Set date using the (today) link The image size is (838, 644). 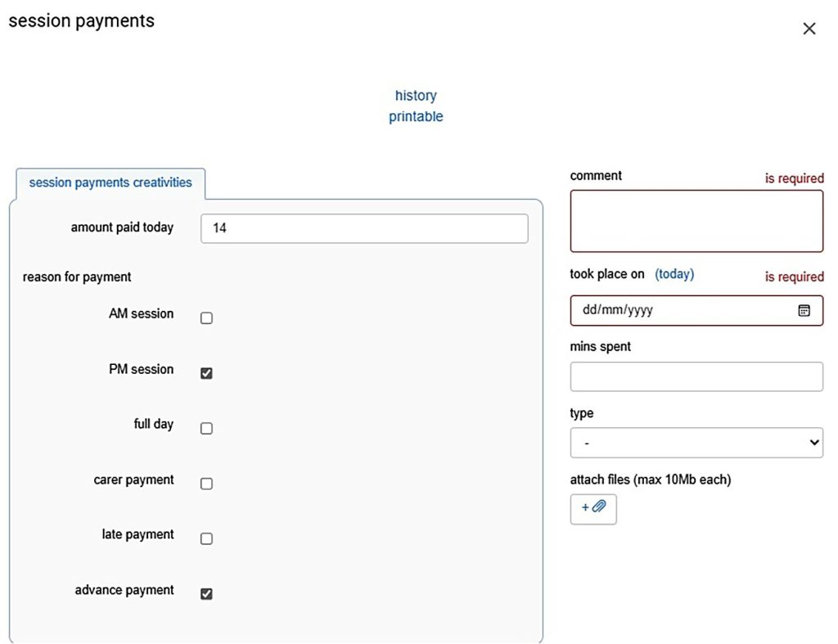click(x=674, y=274)
